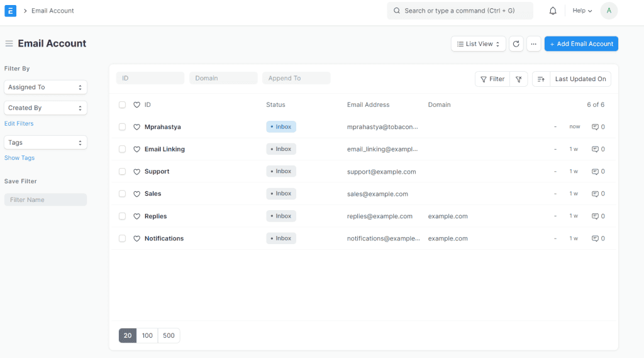Toggle the sort order direction icon

(541, 79)
